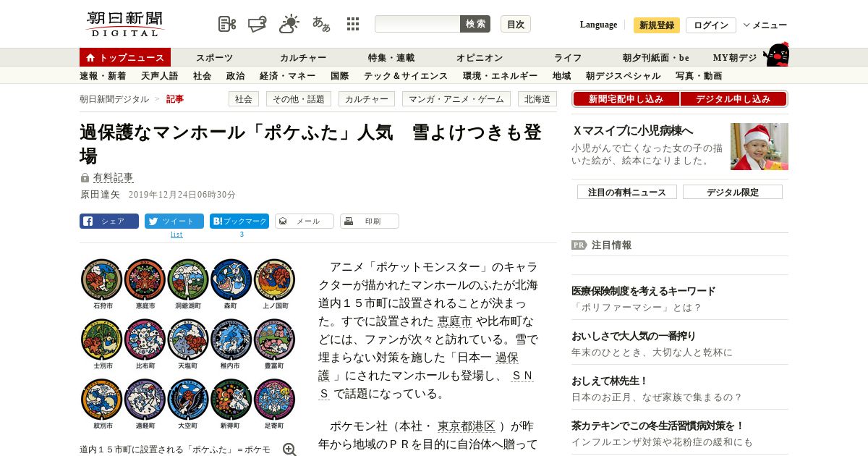Share article on Facebook シェア button
868x456 pixels.
[x=109, y=221]
